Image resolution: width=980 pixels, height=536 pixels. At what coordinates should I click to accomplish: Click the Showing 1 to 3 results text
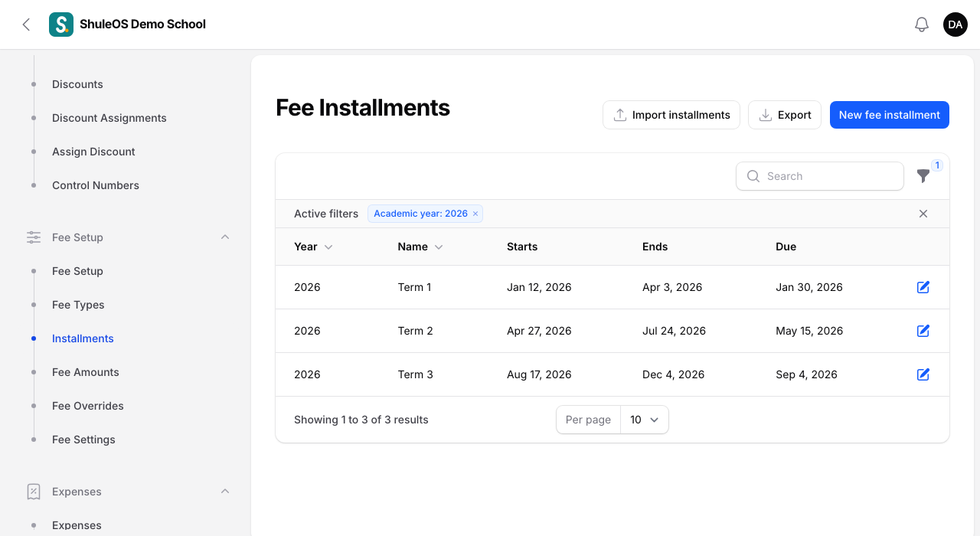[x=361, y=420]
